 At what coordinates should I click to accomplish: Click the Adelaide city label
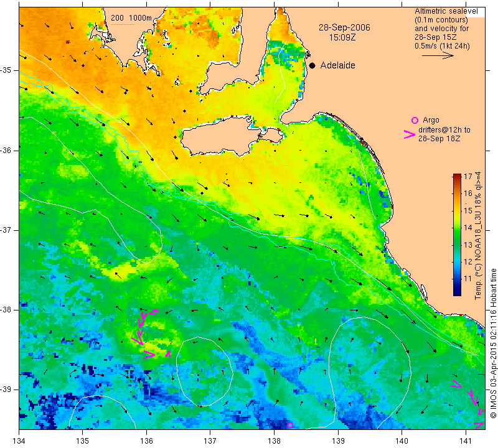(x=337, y=65)
